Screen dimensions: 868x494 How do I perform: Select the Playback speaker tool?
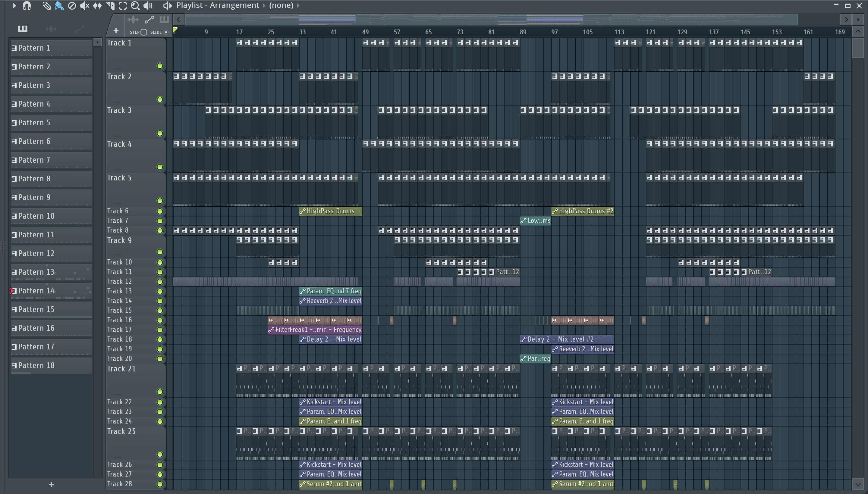pos(148,5)
